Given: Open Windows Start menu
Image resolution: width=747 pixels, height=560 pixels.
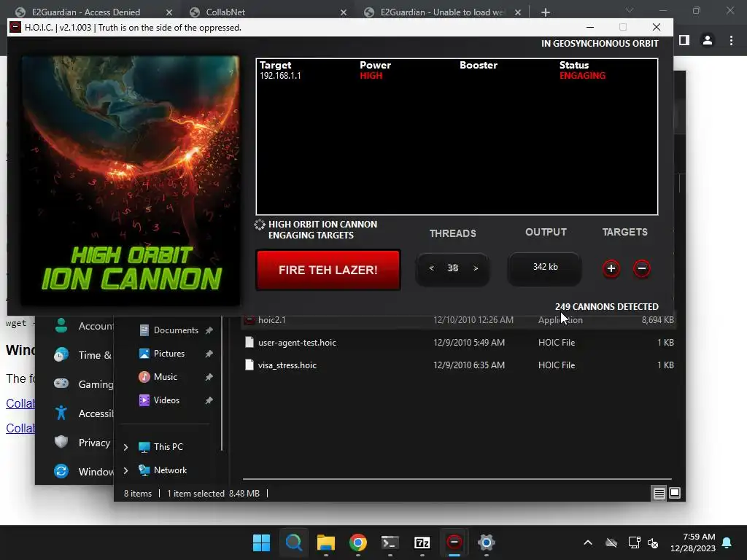Looking at the screenshot, I should pos(261,542).
